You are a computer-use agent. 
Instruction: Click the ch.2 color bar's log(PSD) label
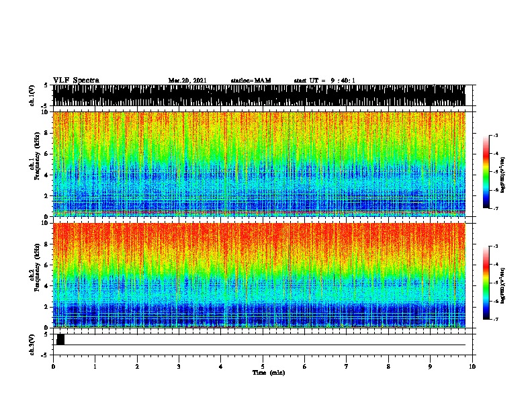(503, 285)
